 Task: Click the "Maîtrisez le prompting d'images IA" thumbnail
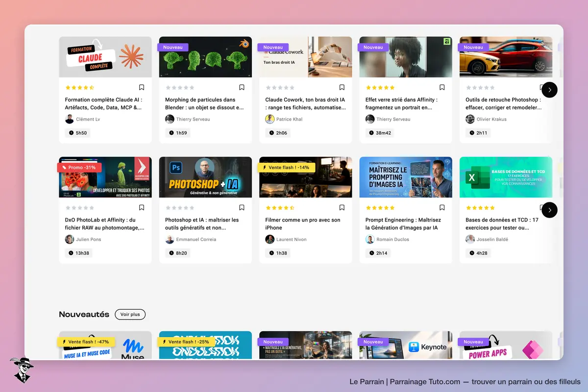(x=406, y=177)
